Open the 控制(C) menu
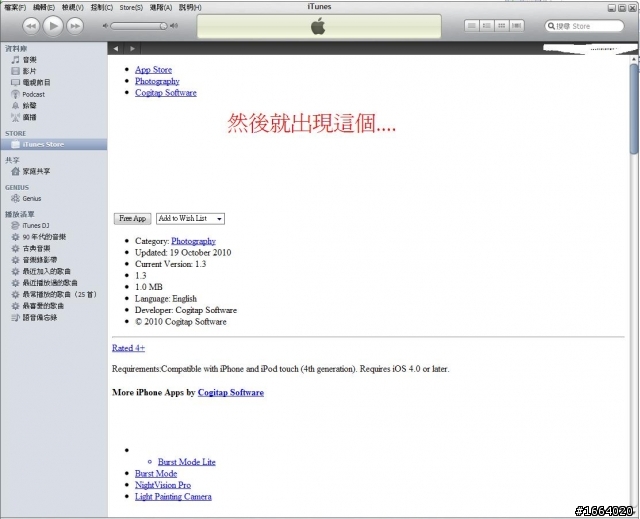The image size is (640, 519). coord(102,7)
